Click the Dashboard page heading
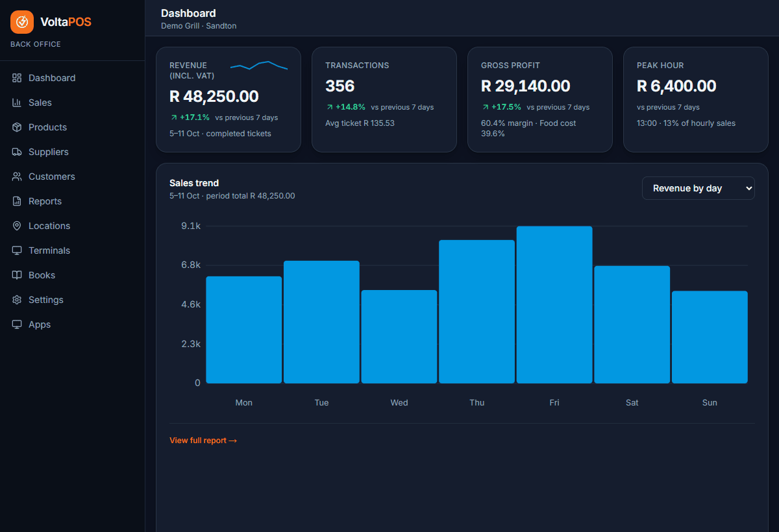779x532 pixels. coord(188,13)
